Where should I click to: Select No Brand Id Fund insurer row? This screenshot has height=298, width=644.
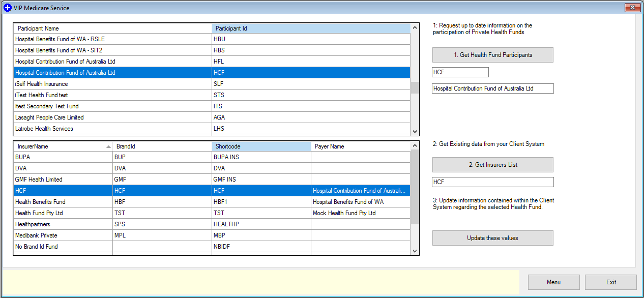[x=212, y=247]
